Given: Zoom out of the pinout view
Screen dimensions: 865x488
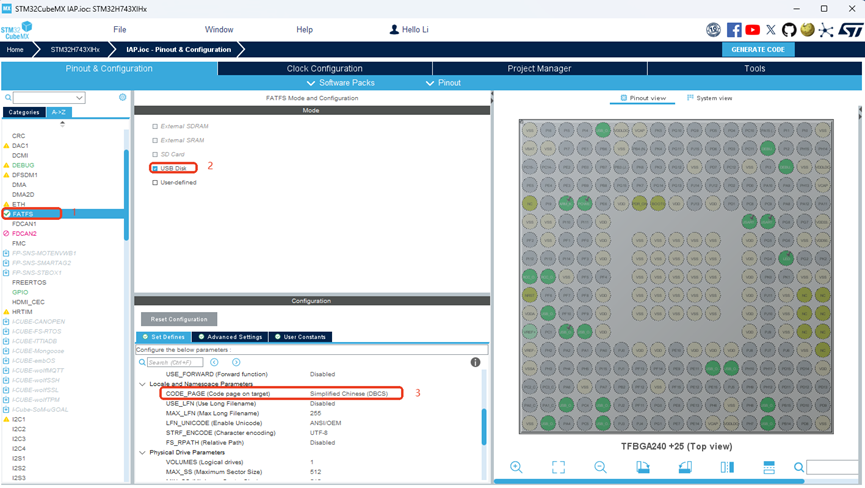Looking at the screenshot, I should pos(600,467).
